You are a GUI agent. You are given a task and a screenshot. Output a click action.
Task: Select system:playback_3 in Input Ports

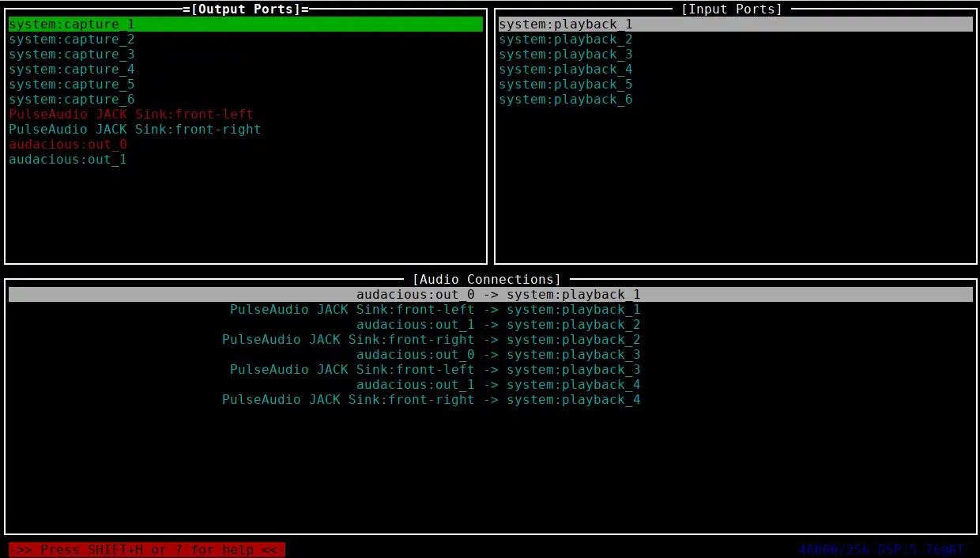tap(566, 55)
